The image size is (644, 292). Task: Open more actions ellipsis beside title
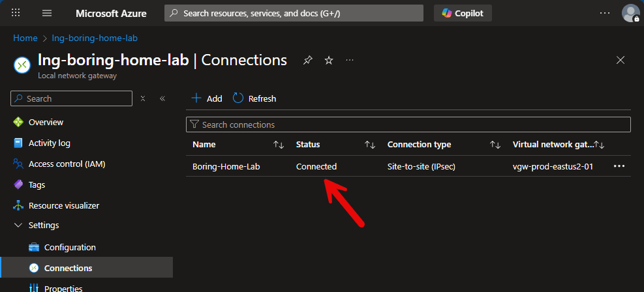click(350, 60)
